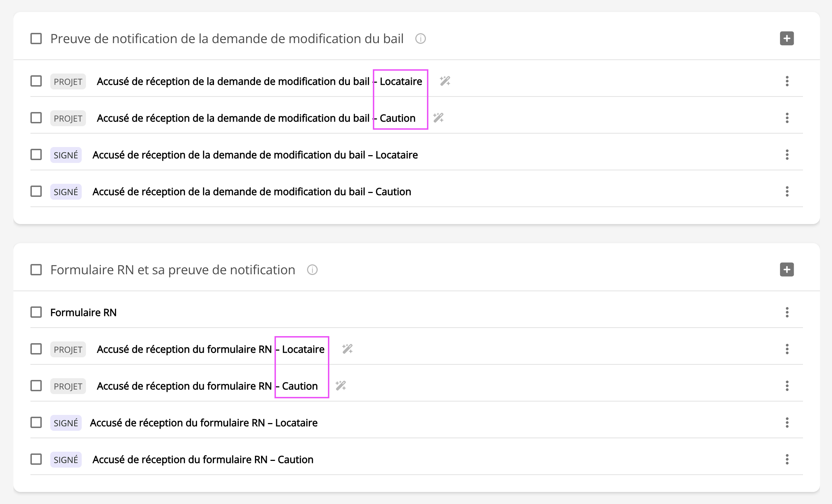The width and height of the screenshot is (832, 504).
Task: Click the magic wand icon beside bail Caution draft
Action: [x=438, y=118]
